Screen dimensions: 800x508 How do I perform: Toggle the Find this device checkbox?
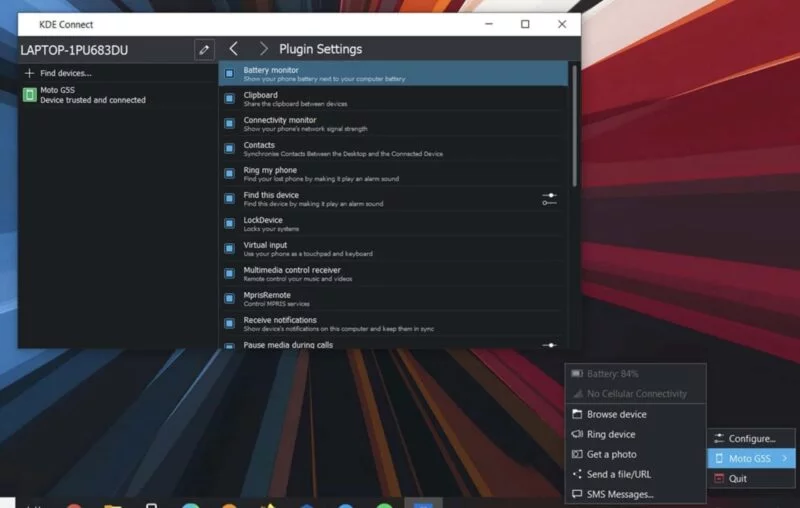tap(230, 198)
